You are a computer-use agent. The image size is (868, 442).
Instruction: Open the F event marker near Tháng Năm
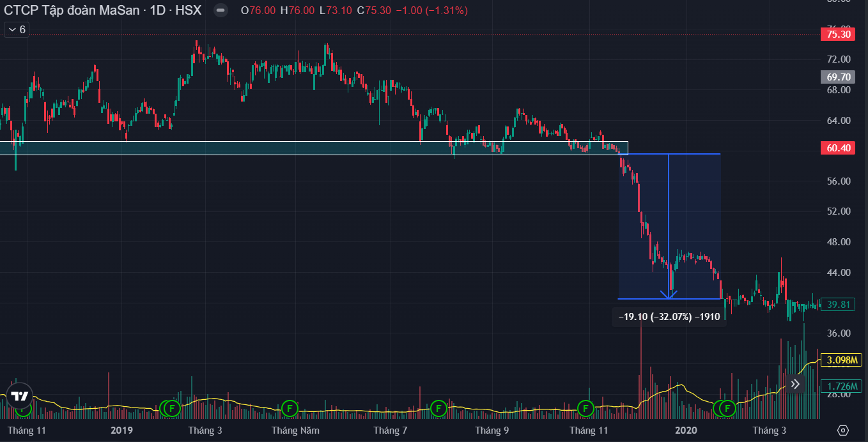click(290, 408)
